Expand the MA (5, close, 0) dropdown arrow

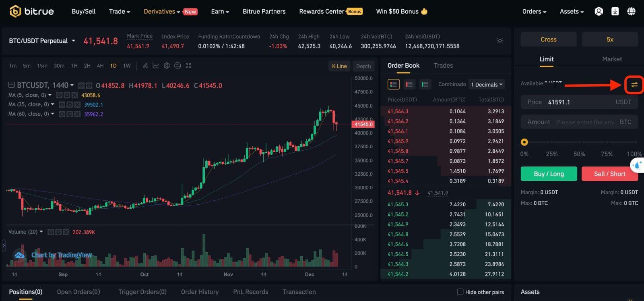coord(50,95)
